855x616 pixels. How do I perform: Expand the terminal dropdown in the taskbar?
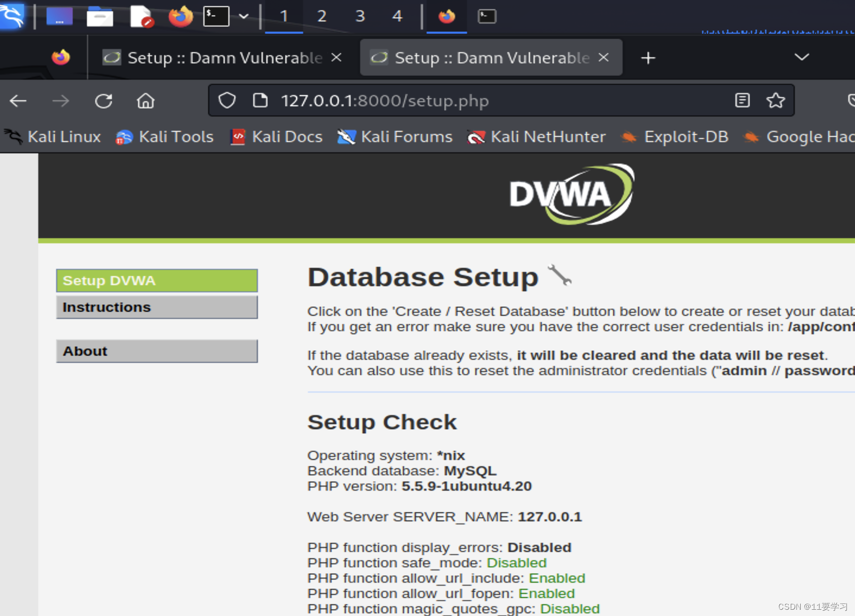(243, 16)
